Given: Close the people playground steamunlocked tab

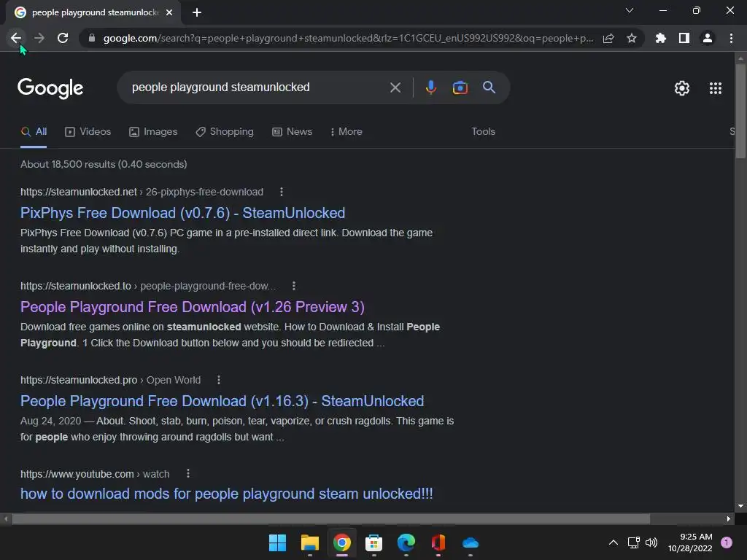Looking at the screenshot, I should click(x=169, y=12).
